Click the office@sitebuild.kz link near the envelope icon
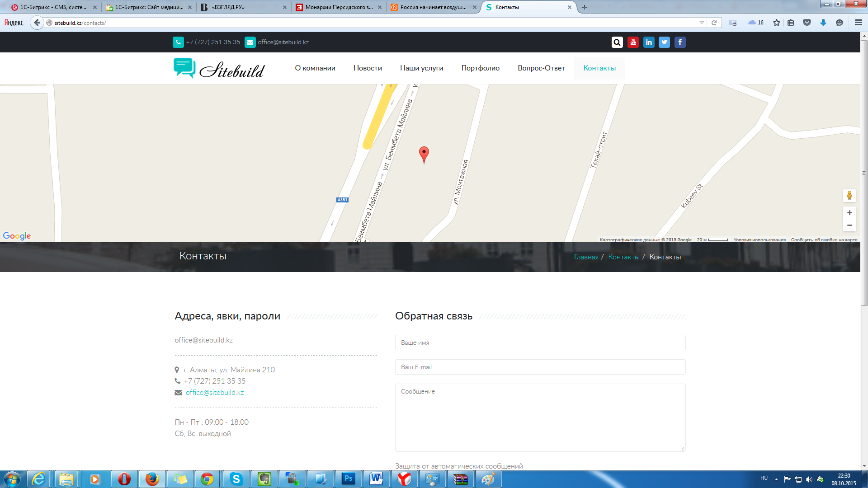The width and height of the screenshot is (868, 488). point(215,393)
